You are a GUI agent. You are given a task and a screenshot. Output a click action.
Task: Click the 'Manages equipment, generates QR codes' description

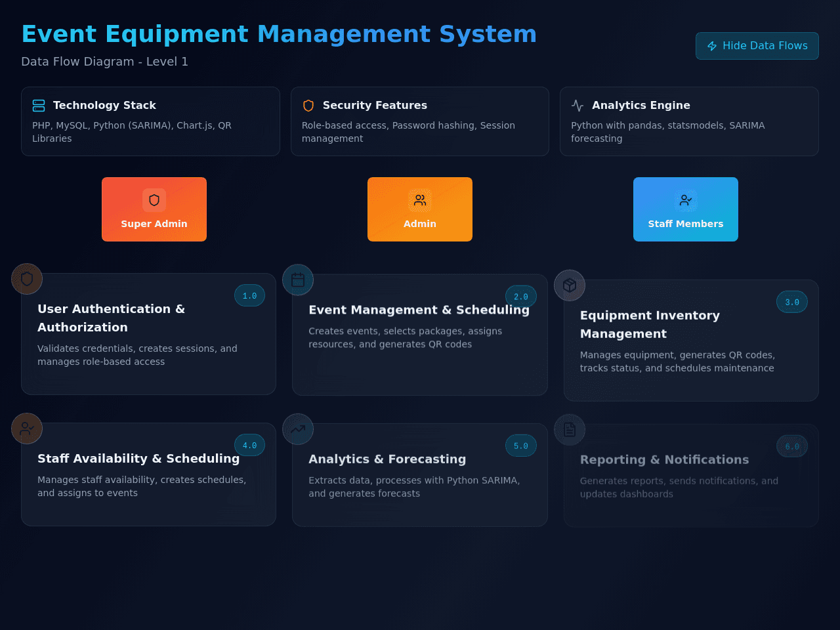coord(677,362)
